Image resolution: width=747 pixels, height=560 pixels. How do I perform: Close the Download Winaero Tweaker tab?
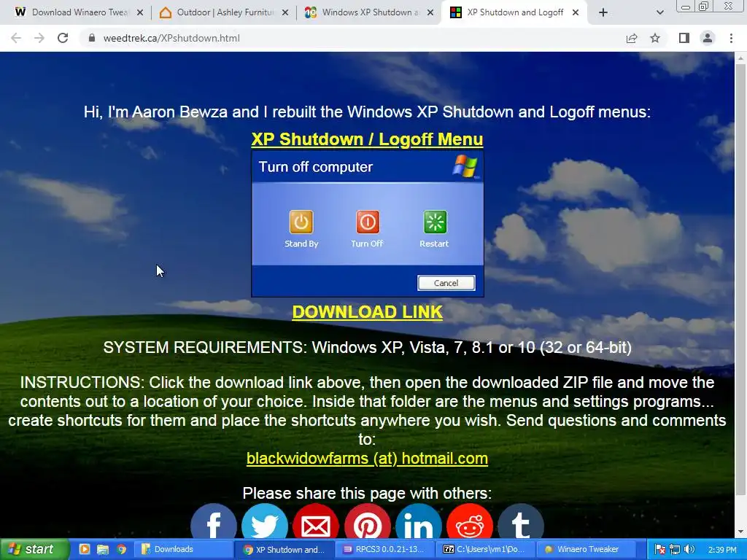139,12
